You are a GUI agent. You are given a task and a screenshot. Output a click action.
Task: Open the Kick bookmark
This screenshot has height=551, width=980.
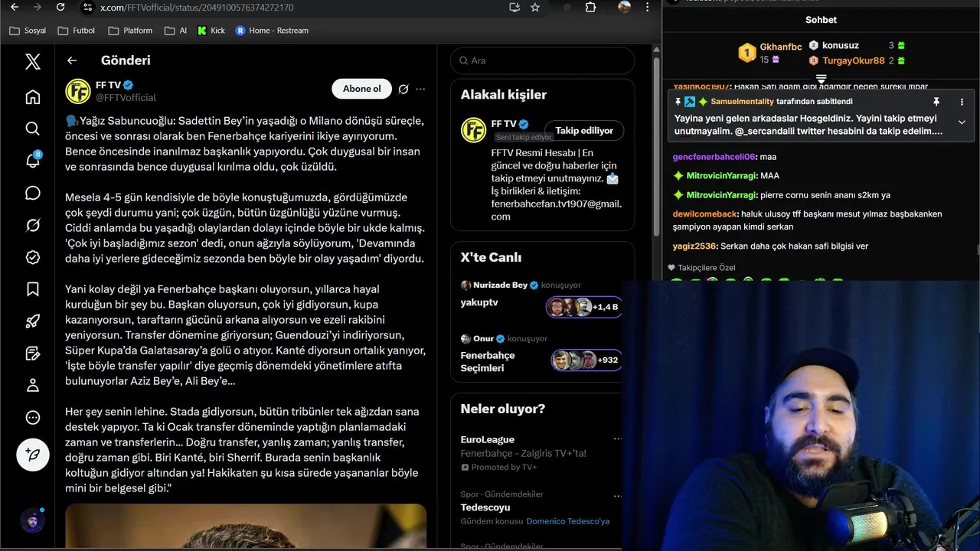click(x=211, y=31)
